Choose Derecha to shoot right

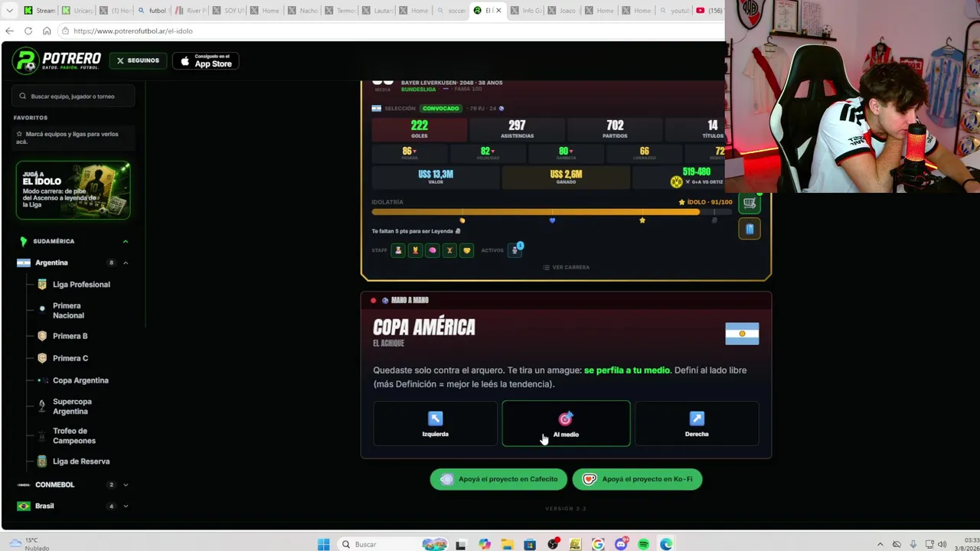pos(697,423)
